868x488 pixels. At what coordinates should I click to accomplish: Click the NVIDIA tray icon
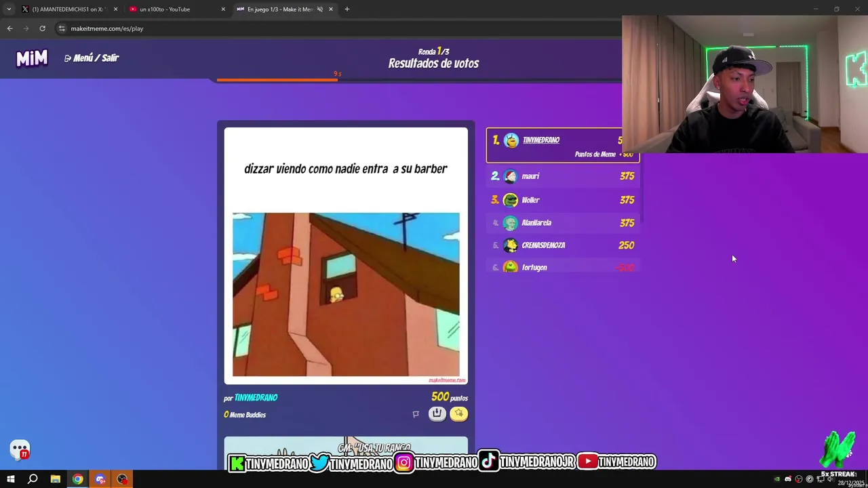777,479
